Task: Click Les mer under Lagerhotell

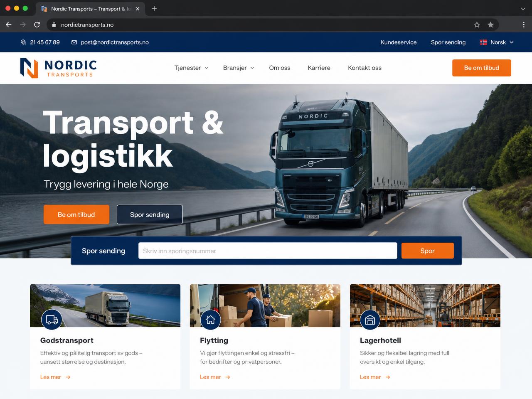Action: [x=370, y=377]
